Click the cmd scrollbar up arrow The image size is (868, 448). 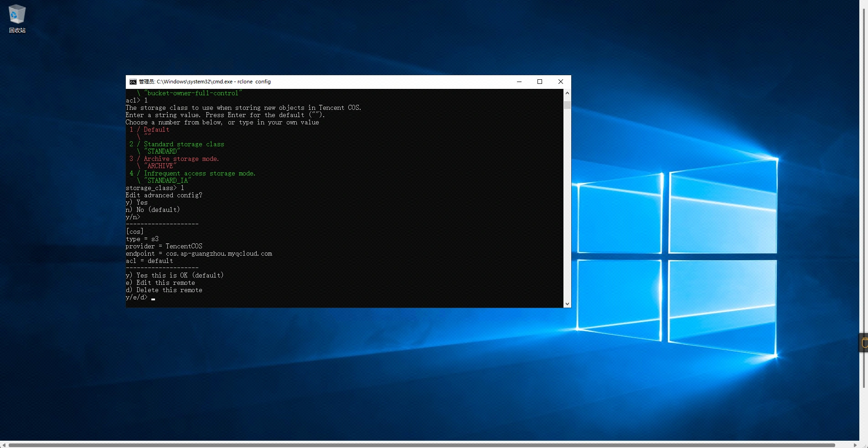(567, 93)
